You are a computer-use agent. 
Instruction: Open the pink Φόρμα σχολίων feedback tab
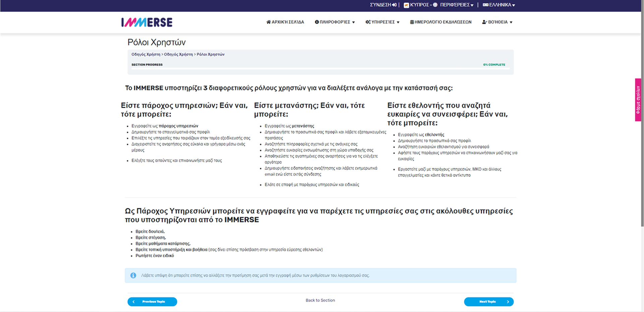638,100
